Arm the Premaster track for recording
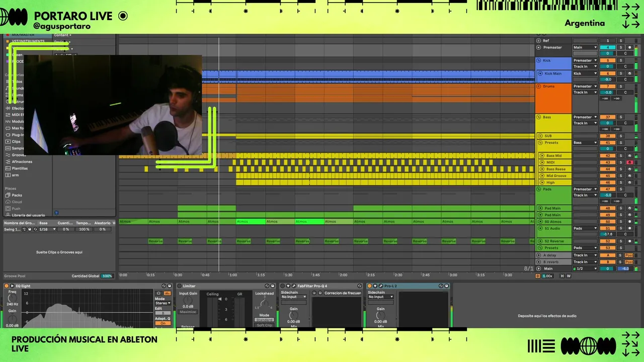This screenshot has height=362, width=644. point(629,47)
